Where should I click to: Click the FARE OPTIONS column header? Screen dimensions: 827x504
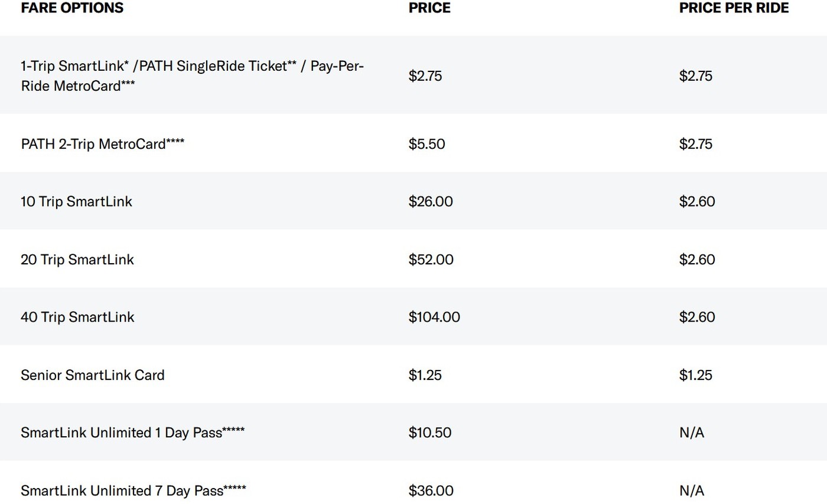pyautogui.click(x=72, y=8)
